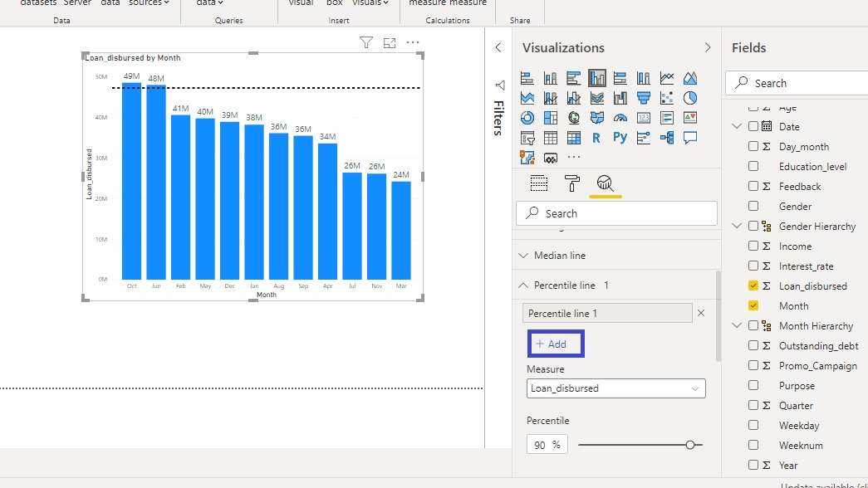Remove Percentile line 1 with X
This screenshot has width=868, height=488.
[700, 313]
